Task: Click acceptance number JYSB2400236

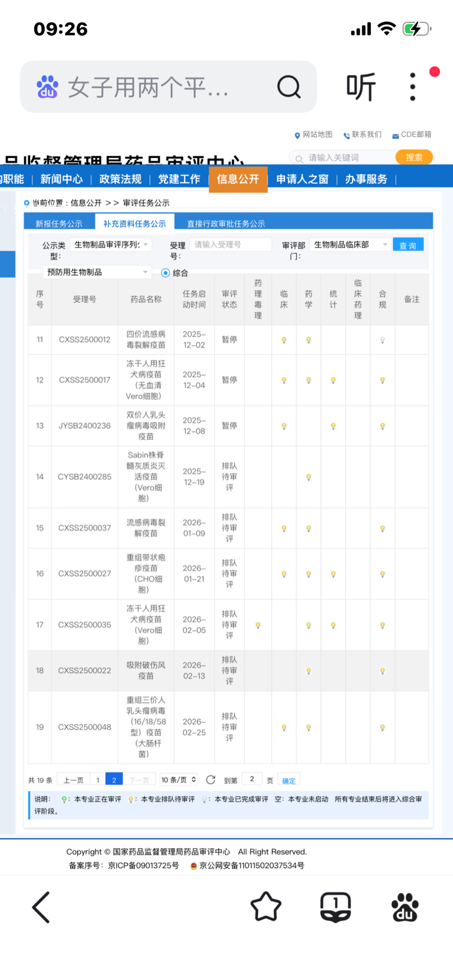Action: tap(84, 426)
